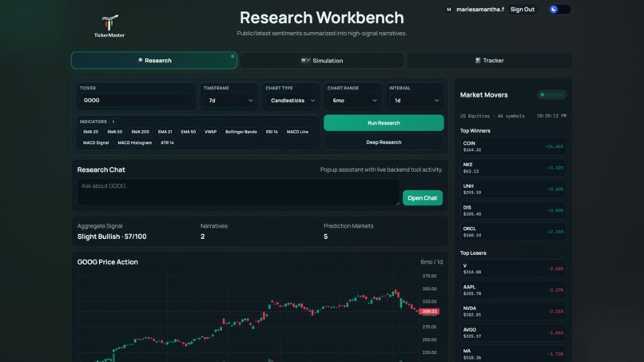Image resolution: width=644 pixels, height=362 pixels.
Task: Select the ORCL top winner card
Action: click(513, 232)
